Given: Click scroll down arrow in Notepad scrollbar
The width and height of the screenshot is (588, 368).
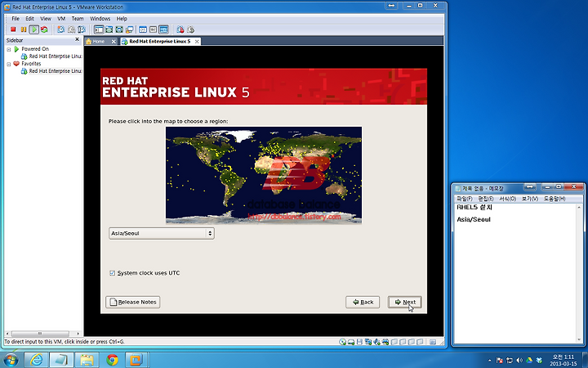Looking at the screenshot, I should (x=579, y=339).
